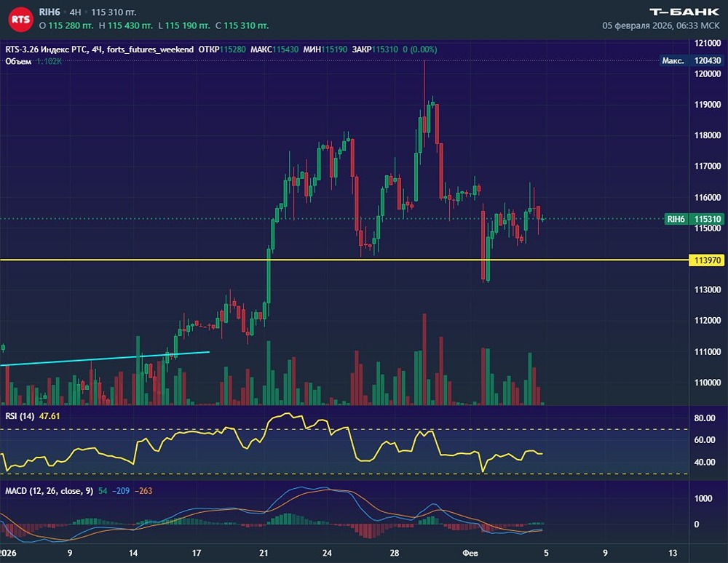Select the RIH6 ticker name in the header
The image size is (728, 563).
coord(50,12)
